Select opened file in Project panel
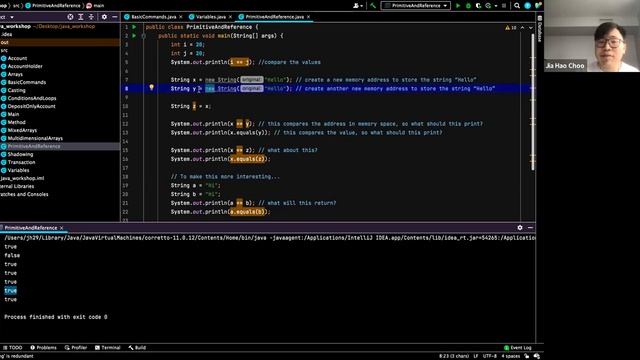Screen dimensions: 640x360 [x=70, y=17]
